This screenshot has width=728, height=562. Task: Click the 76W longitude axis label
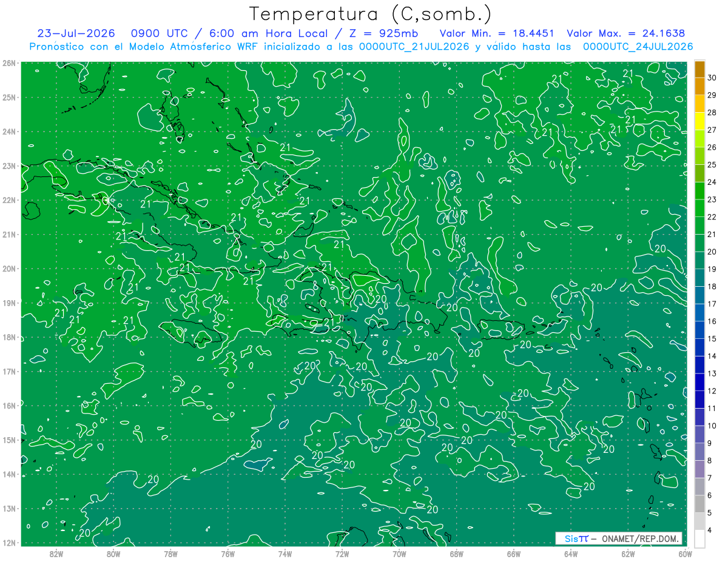[227, 554]
